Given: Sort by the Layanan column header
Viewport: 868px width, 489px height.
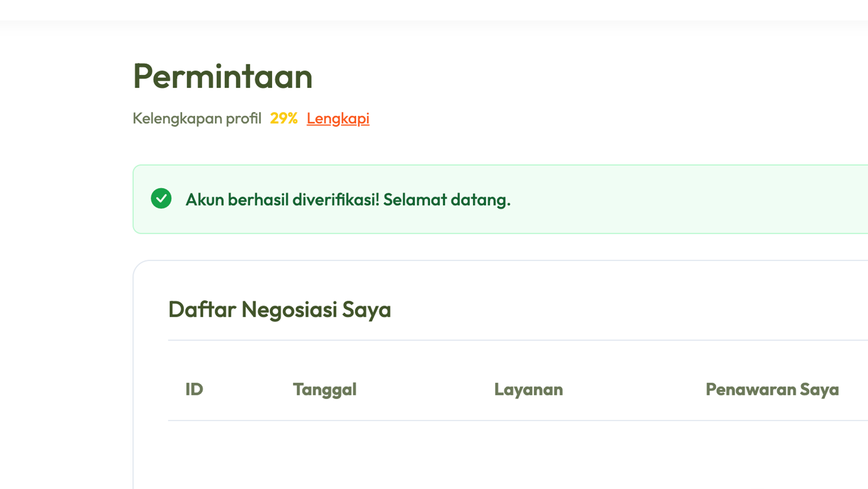Looking at the screenshot, I should pos(528,389).
